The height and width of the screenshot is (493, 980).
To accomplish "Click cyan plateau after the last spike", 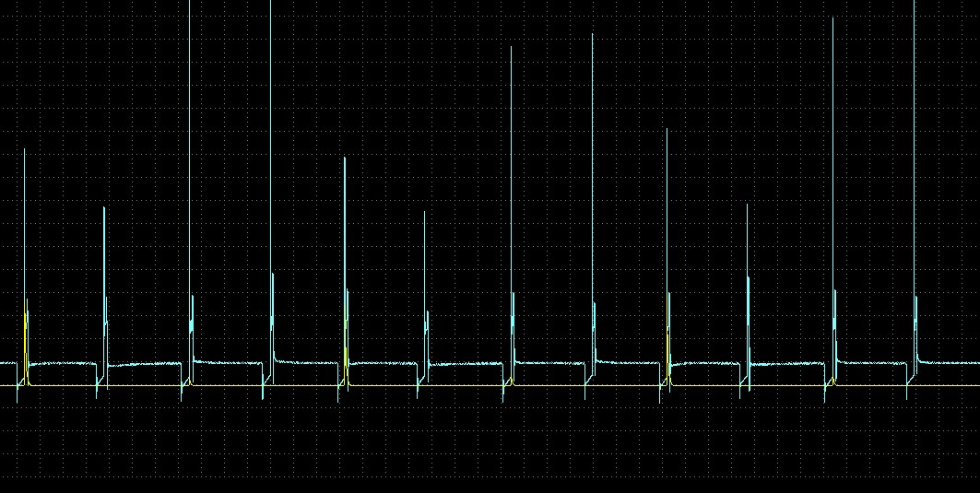I will (950, 362).
